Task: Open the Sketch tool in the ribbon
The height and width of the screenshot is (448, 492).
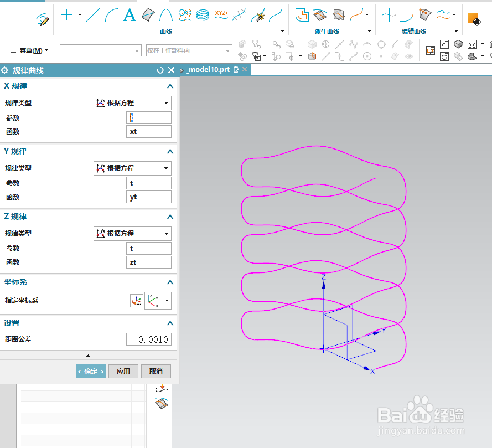Action: tap(43, 19)
